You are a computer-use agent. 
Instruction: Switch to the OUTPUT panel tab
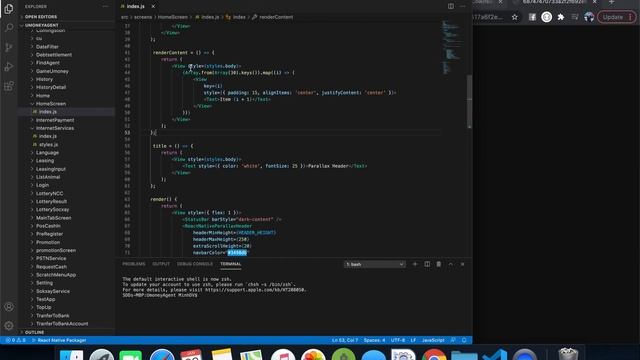pyautogui.click(x=161, y=264)
